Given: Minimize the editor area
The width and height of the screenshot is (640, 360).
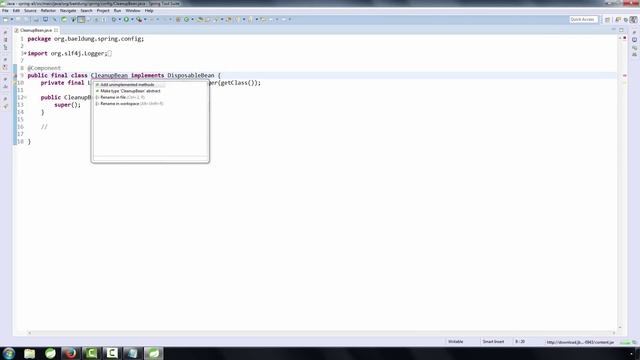Looking at the screenshot, I should click(x=613, y=30).
